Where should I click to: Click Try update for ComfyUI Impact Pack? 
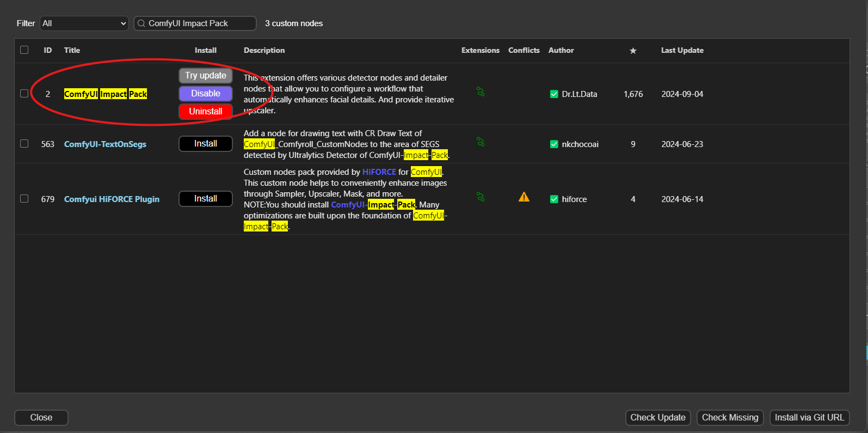[206, 76]
